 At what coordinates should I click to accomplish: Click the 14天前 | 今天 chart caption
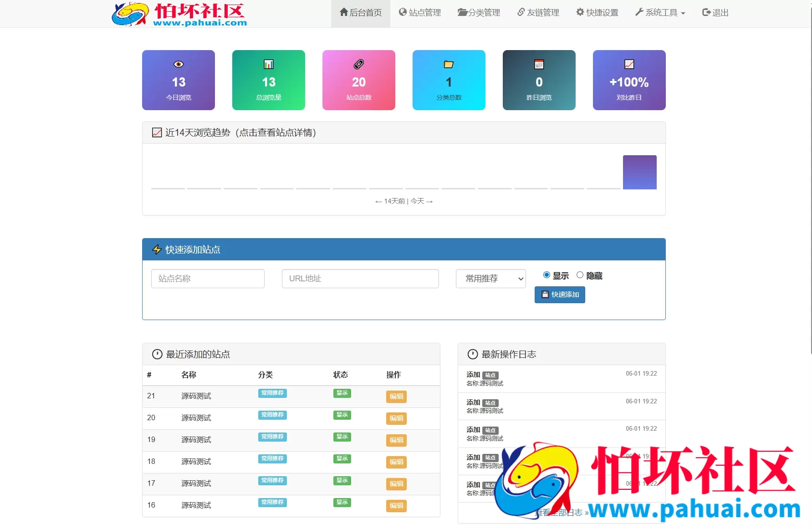click(404, 201)
